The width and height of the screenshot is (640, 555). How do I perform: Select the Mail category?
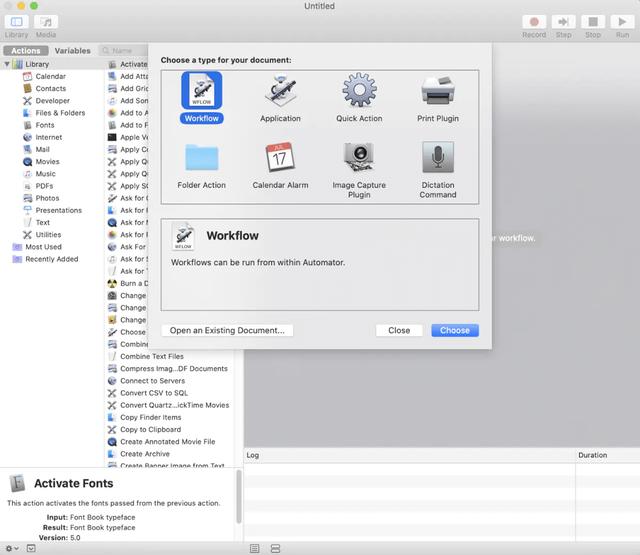click(x=42, y=150)
